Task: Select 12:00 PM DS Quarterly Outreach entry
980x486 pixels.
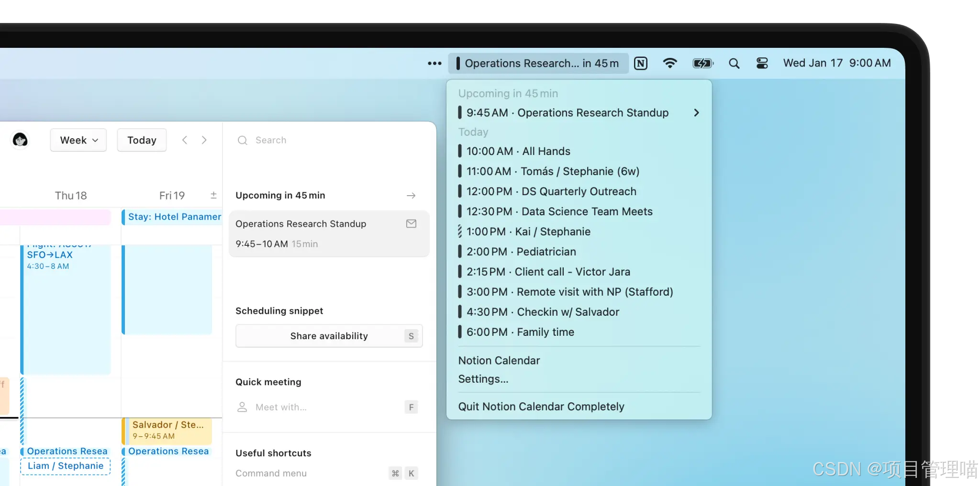Action: [x=579, y=191]
